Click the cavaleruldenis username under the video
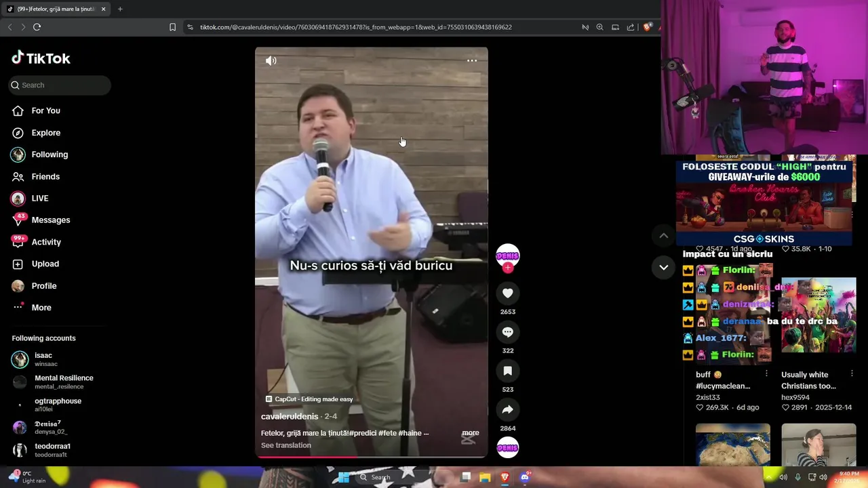Image resolution: width=868 pixels, height=488 pixels. (x=290, y=416)
